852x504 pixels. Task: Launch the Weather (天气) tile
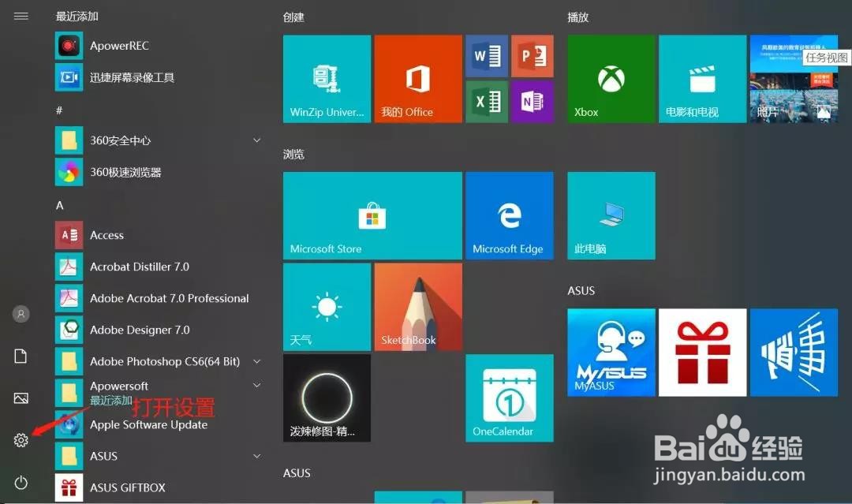326,306
